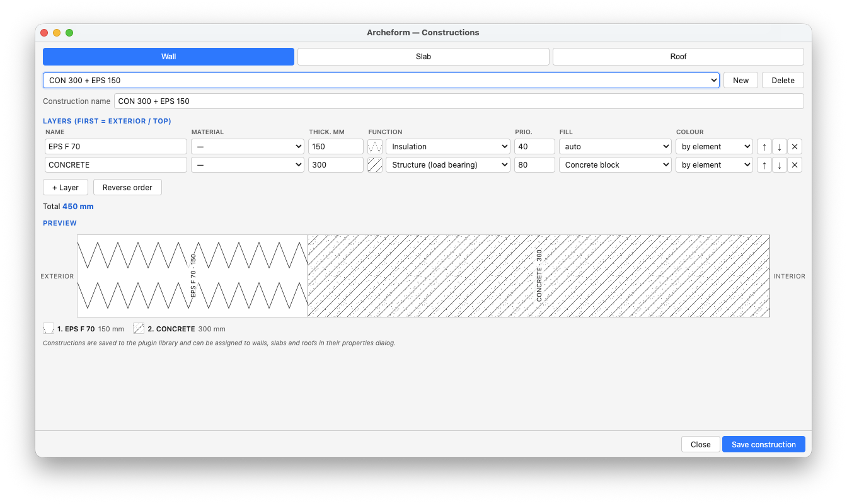Open the Structure (load bearing) function dropdown
The height and width of the screenshot is (504, 847).
(448, 165)
